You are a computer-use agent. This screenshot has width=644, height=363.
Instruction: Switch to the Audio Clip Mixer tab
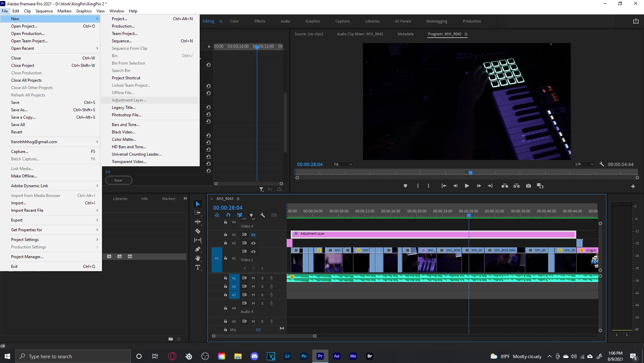(x=360, y=34)
